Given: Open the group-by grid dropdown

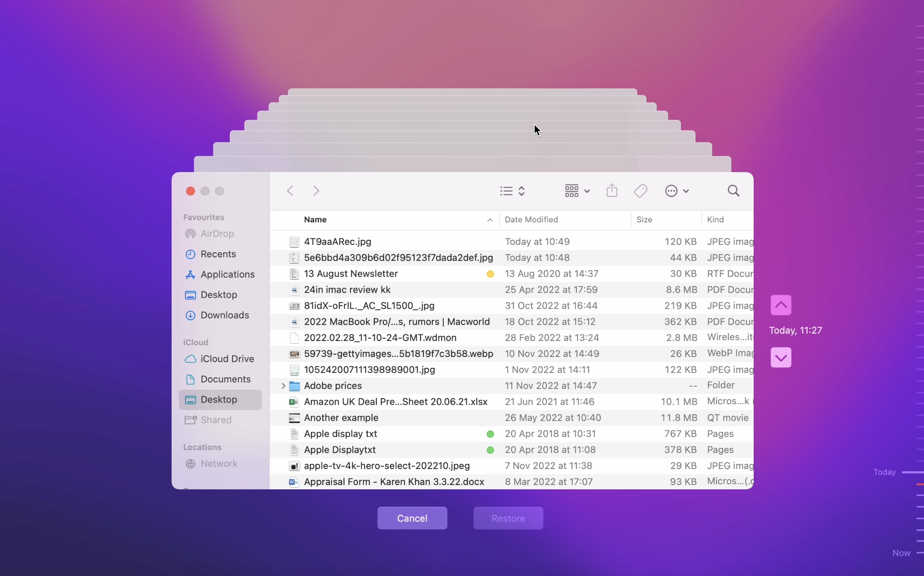Looking at the screenshot, I should point(577,191).
